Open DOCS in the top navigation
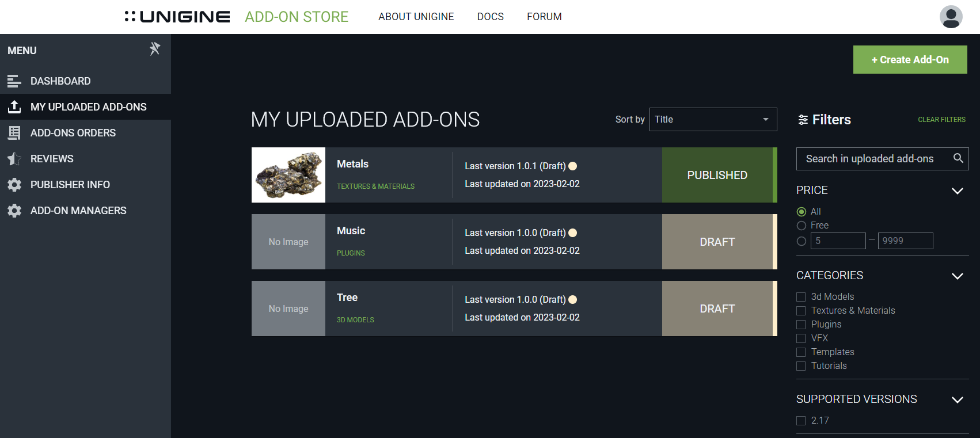Viewport: 980px width, 438px height. click(490, 17)
